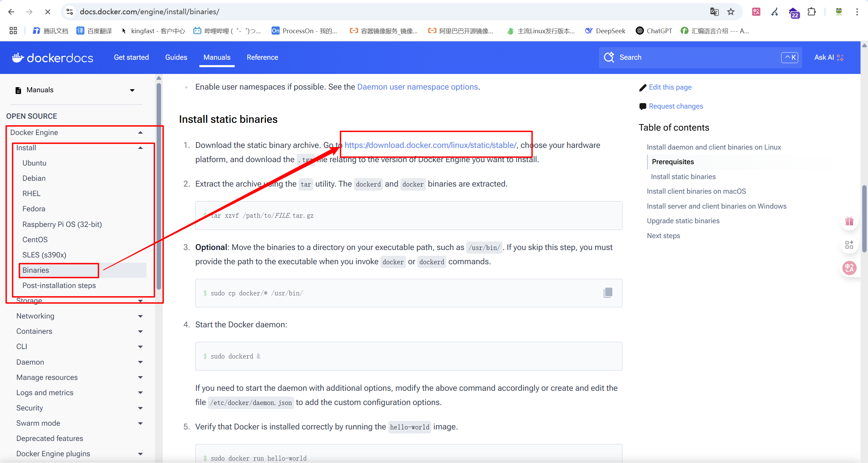Open the 腾讯文档 bookmark
Image resolution: width=868 pixels, height=463 pixels.
tap(50, 31)
